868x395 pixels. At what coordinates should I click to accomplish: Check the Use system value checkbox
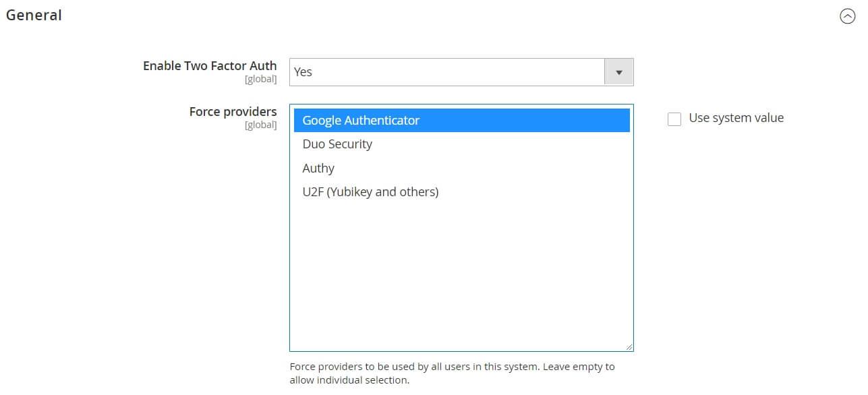point(674,119)
